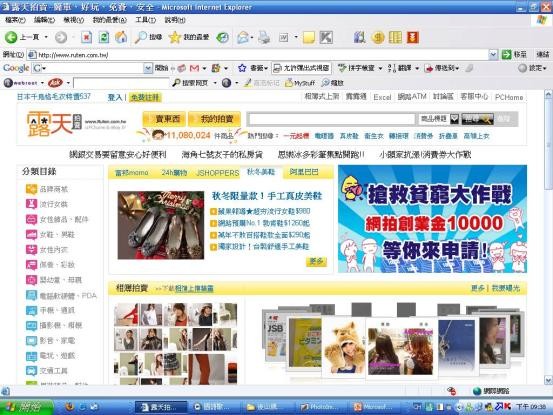Open the History clock icon in toolbar

point(223,37)
